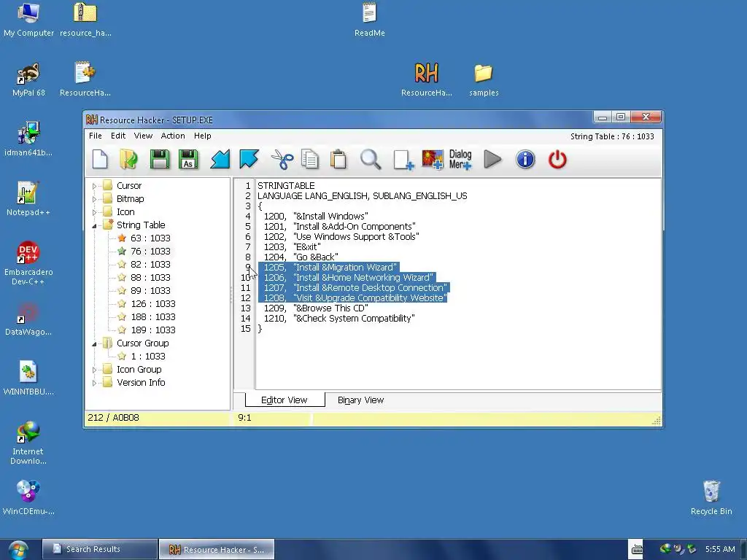Click the Recycle Bin icon
This screenshot has width=747, height=560.
[711, 497]
